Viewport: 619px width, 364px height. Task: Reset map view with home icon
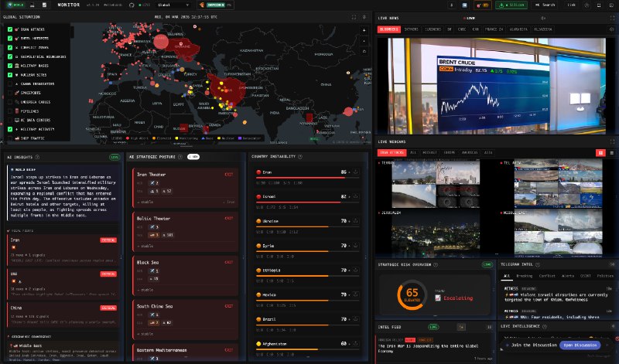tap(364, 51)
